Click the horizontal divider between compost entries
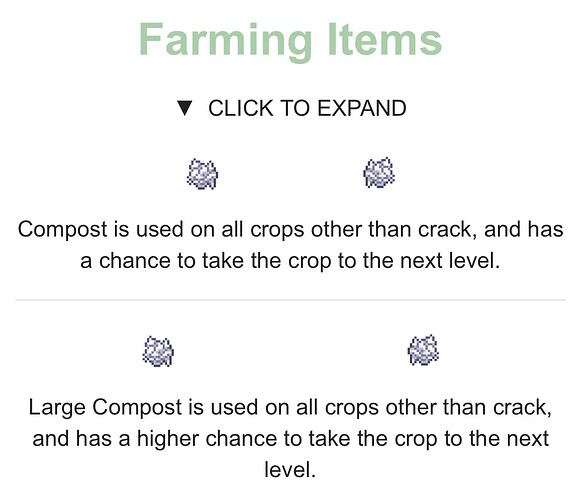Viewport: 581px width, 500px height. (290, 299)
